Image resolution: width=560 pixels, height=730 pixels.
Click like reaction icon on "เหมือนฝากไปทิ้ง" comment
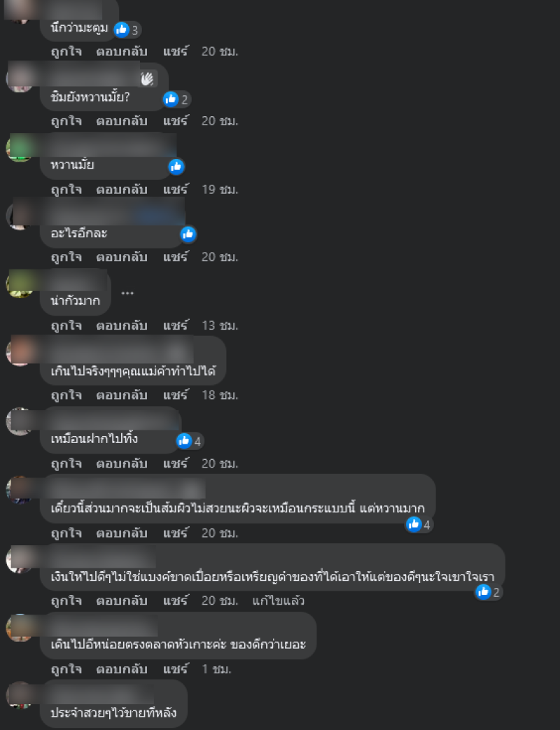[x=184, y=440]
